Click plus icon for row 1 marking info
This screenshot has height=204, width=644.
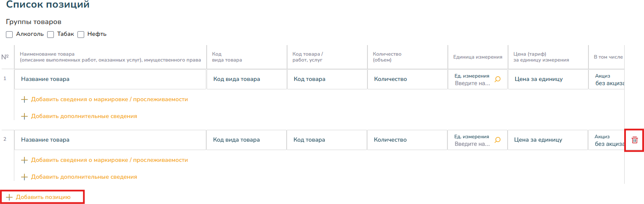24,99
